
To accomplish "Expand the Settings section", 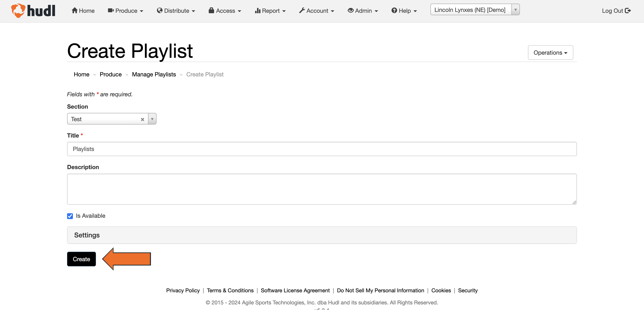I will [x=87, y=235].
